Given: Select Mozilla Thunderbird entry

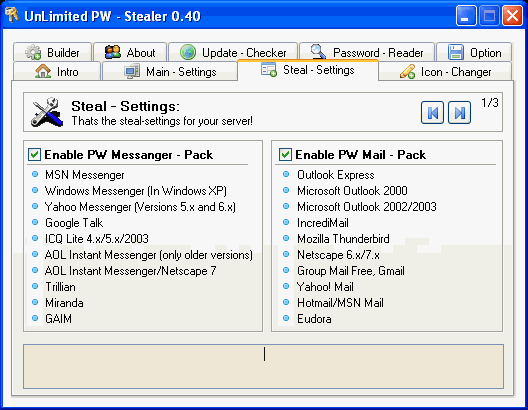Looking at the screenshot, I should 343,239.
